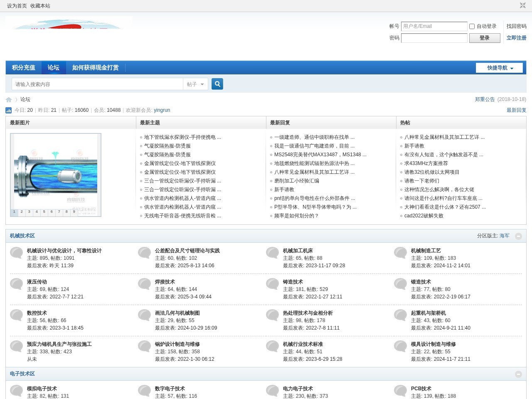
Task: Click forum icon beside 焊接技术
Action: [145, 284]
